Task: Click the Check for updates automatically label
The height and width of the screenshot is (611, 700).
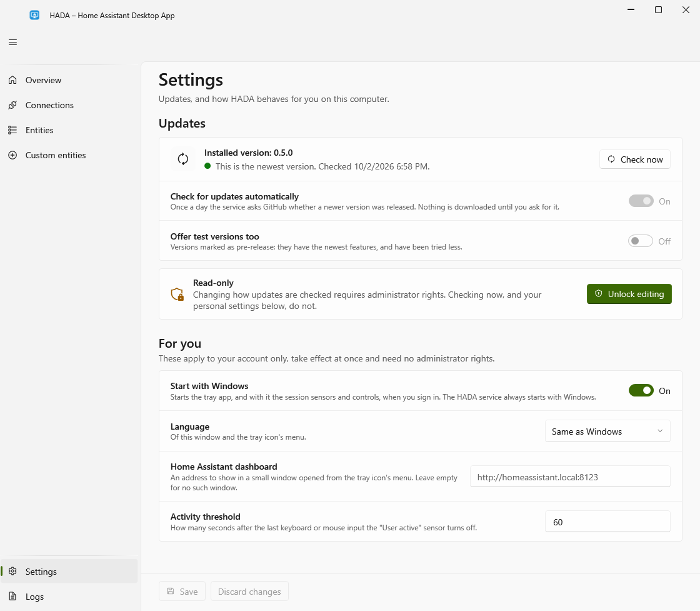Action: (234, 196)
